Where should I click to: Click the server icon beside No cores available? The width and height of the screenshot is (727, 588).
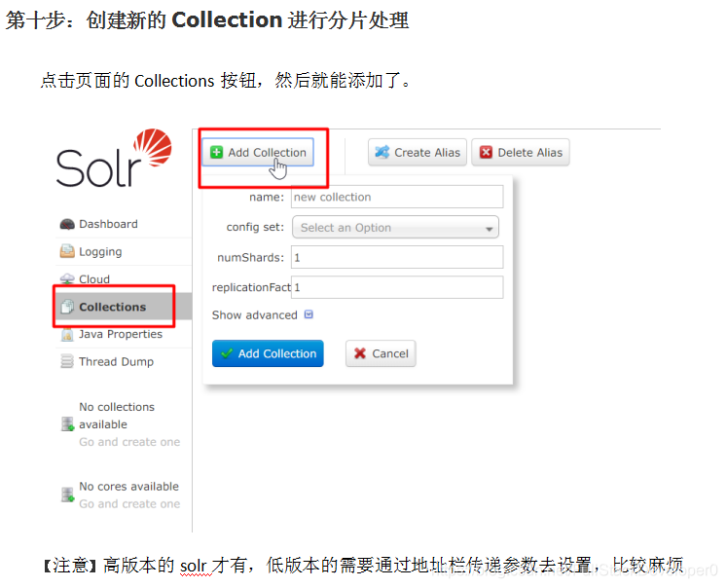click(x=68, y=495)
